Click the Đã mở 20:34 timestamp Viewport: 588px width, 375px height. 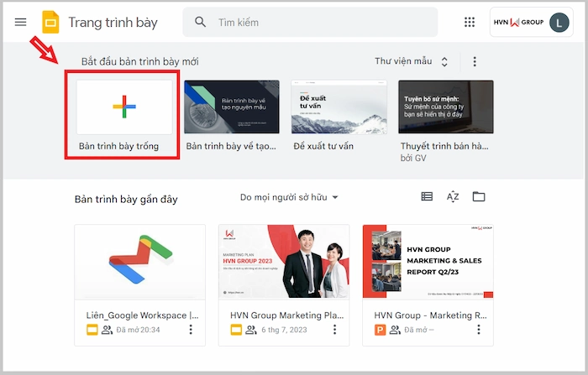coord(138,330)
